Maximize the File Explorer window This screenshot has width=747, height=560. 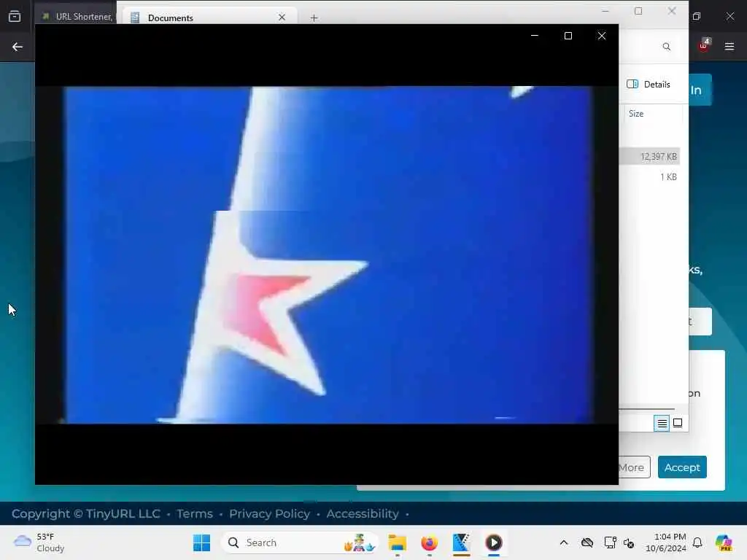tap(638, 11)
